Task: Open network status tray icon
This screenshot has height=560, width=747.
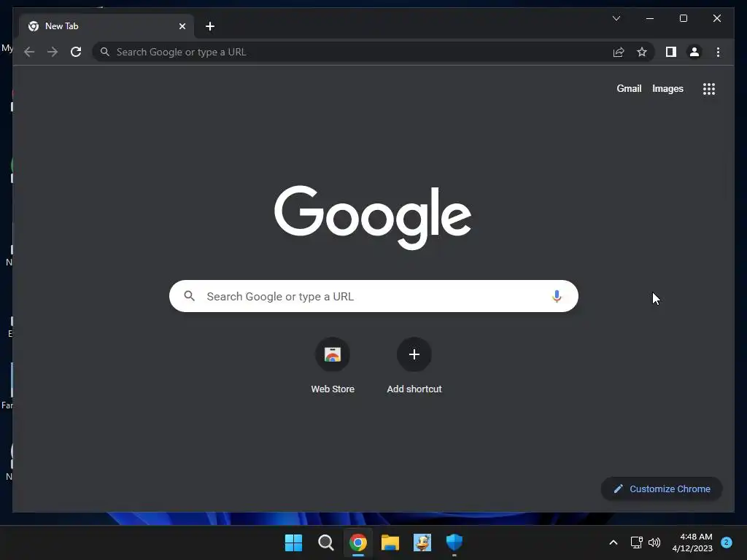Action: pos(636,542)
